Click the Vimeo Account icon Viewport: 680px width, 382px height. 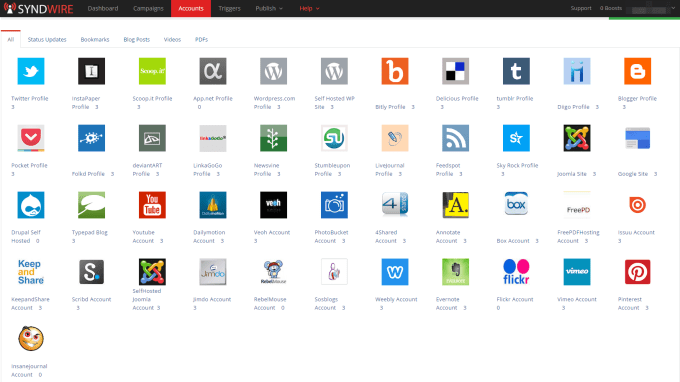click(x=577, y=272)
